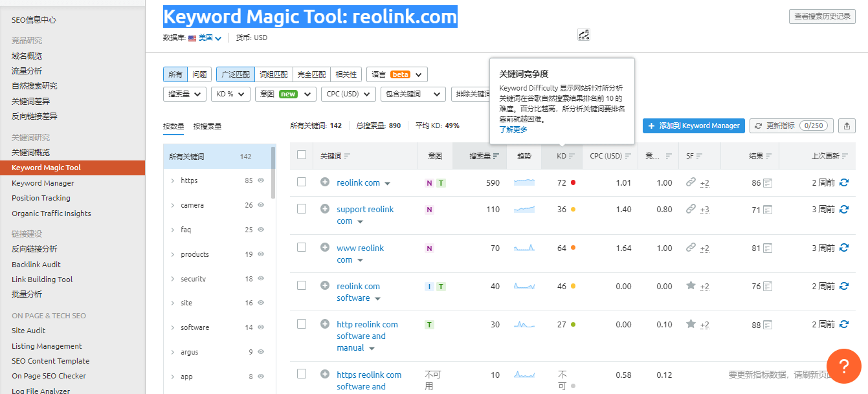Viewport: 868px width, 394px height.
Task: Check http reolink com software checkbox
Action: tap(302, 323)
